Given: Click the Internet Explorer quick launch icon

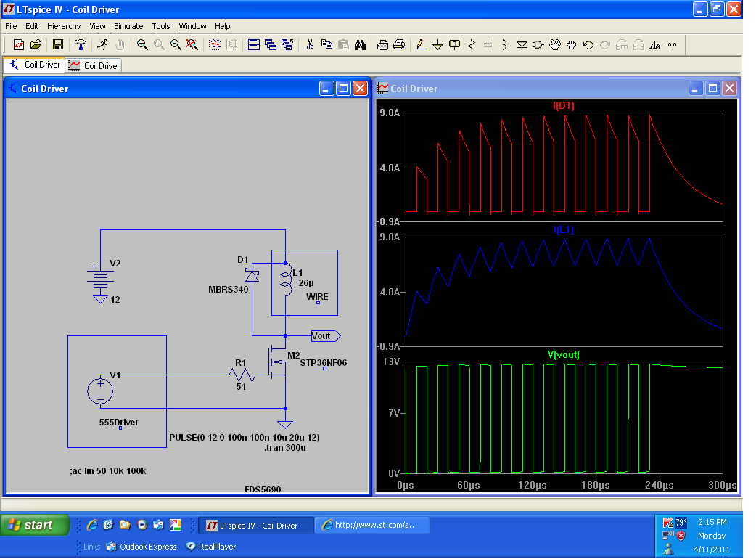Looking at the screenshot, I should [92, 525].
